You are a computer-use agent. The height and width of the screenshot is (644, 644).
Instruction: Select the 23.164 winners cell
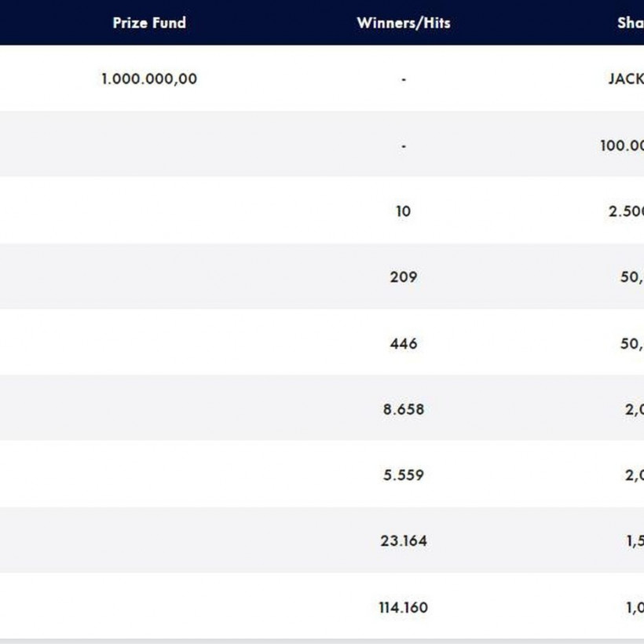point(404,541)
